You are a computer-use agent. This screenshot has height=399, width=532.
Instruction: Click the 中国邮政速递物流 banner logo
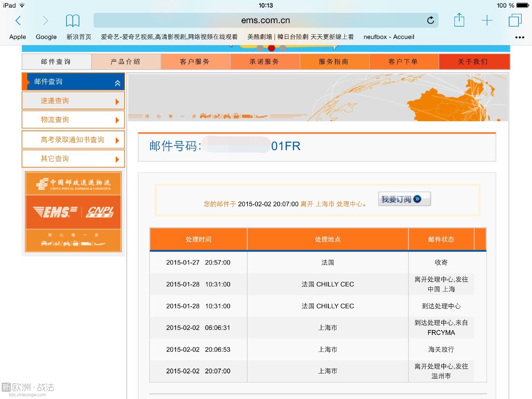coord(73,184)
